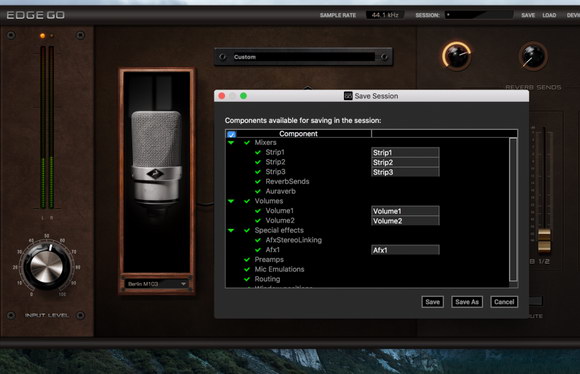Open the Berlin M103 mic dropdown
Viewport: 580px width, 374px height.
click(157, 284)
